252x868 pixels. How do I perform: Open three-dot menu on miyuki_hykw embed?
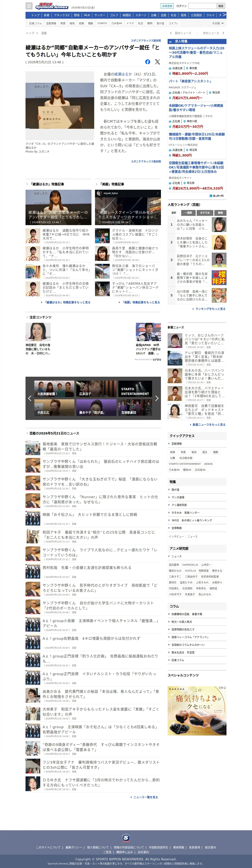point(157,193)
